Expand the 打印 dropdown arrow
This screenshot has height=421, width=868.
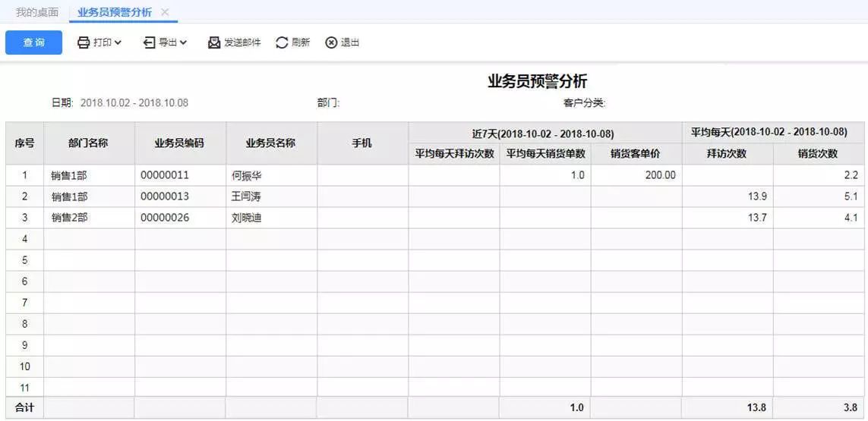click(118, 42)
